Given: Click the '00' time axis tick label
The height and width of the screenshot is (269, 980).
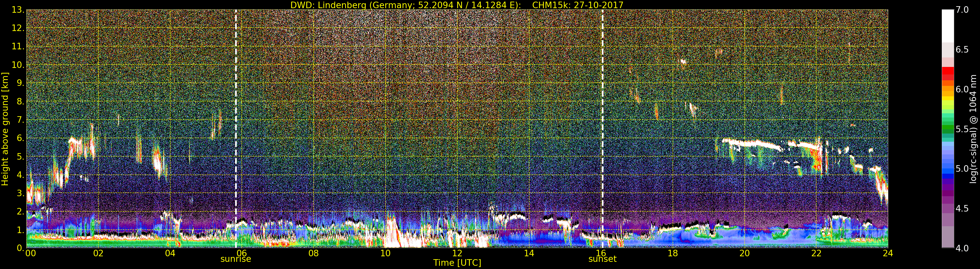Looking at the screenshot, I should [30, 253].
